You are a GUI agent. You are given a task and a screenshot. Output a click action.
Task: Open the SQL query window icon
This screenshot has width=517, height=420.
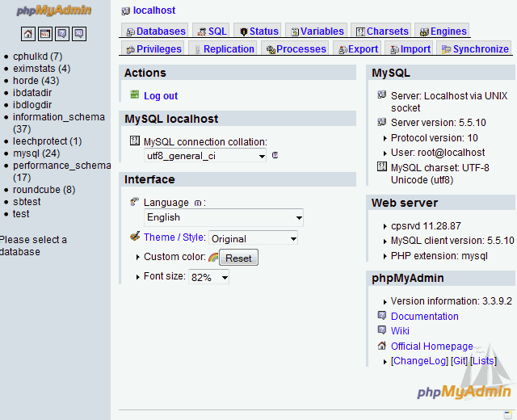coord(45,34)
